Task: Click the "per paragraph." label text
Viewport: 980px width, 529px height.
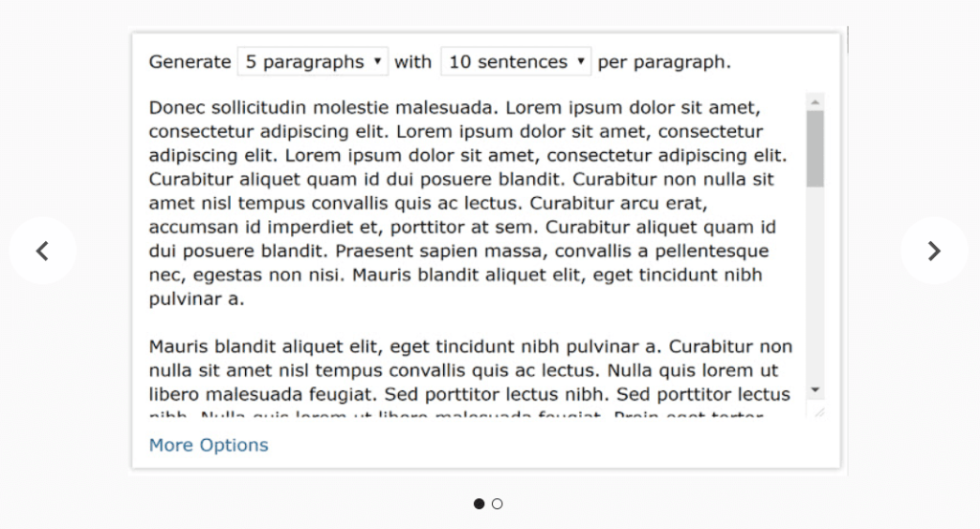Action: [x=663, y=62]
